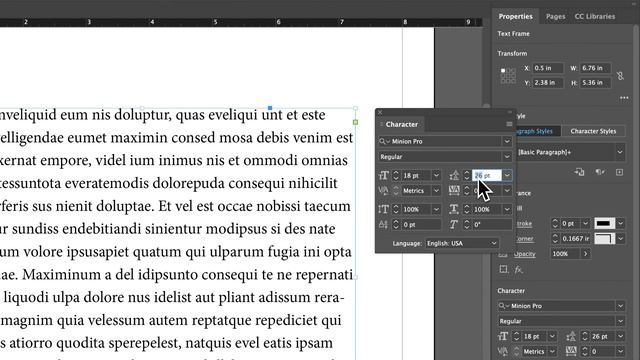This screenshot has height=360, width=640.
Task: Click the Corner link label
Action: coord(524,239)
